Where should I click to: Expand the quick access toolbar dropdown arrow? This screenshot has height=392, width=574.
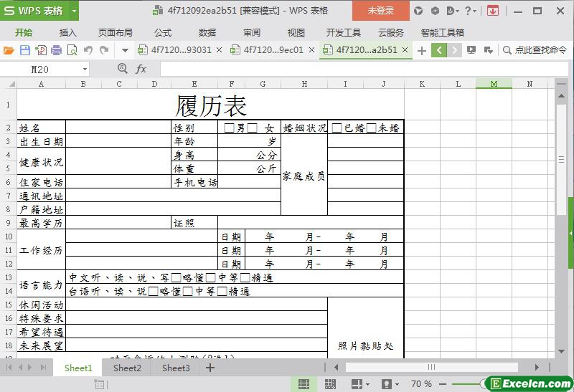click(x=125, y=50)
